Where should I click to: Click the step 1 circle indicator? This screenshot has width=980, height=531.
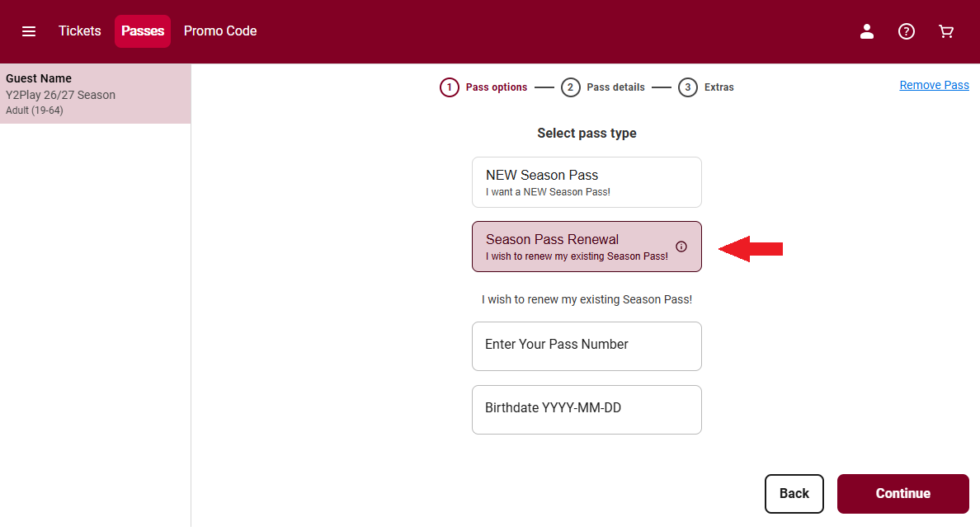pyautogui.click(x=450, y=87)
